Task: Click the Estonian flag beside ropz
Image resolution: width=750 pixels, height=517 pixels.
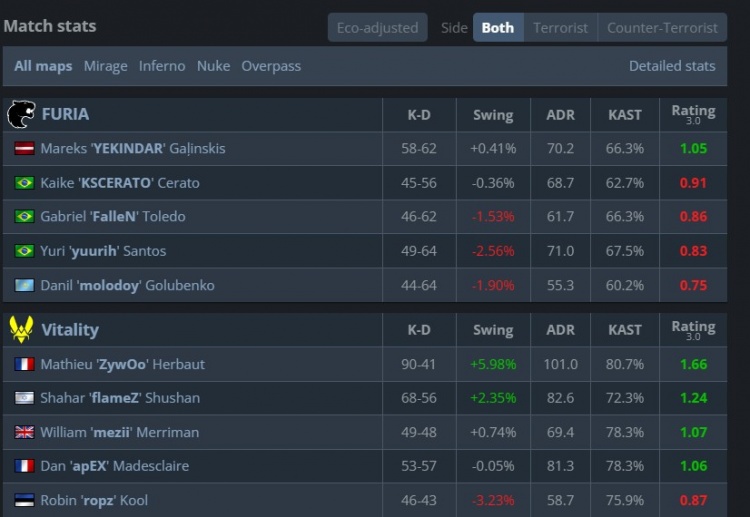Action: pyautogui.click(x=25, y=500)
